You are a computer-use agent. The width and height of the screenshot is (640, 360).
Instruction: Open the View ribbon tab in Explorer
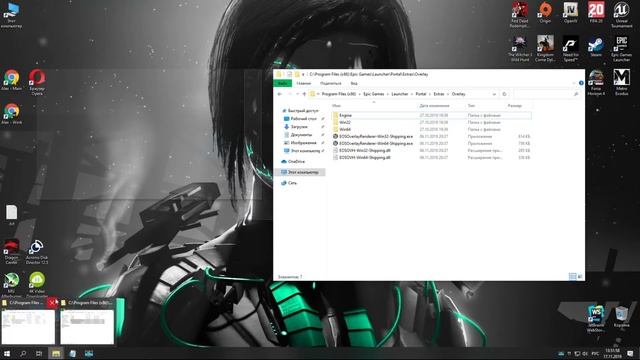[354, 83]
